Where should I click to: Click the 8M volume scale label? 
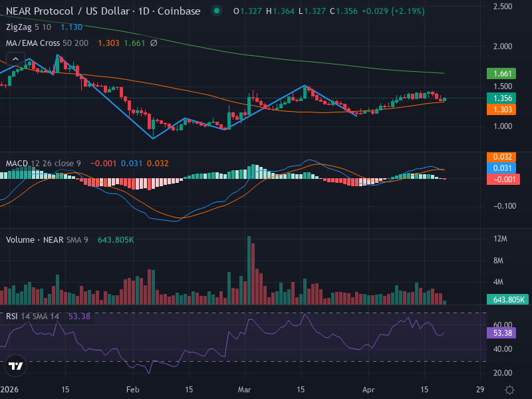[498, 261]
